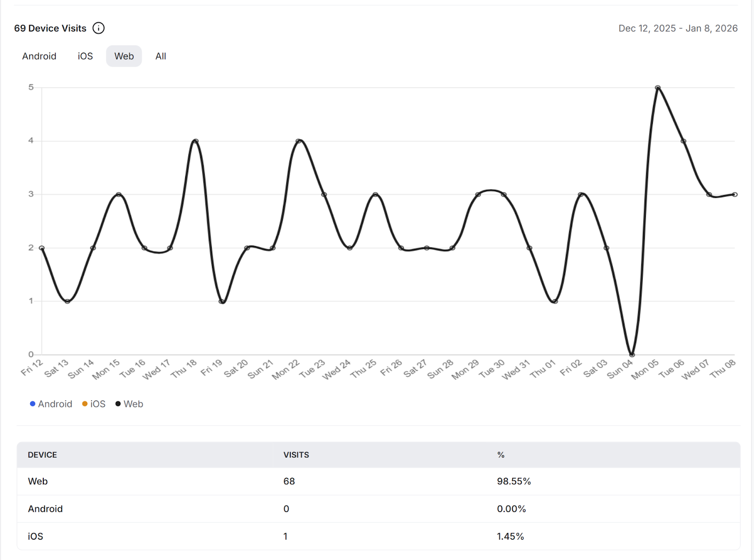Switch to the All tab
This screenshot has height=560, width=754.
pos(161,56)
